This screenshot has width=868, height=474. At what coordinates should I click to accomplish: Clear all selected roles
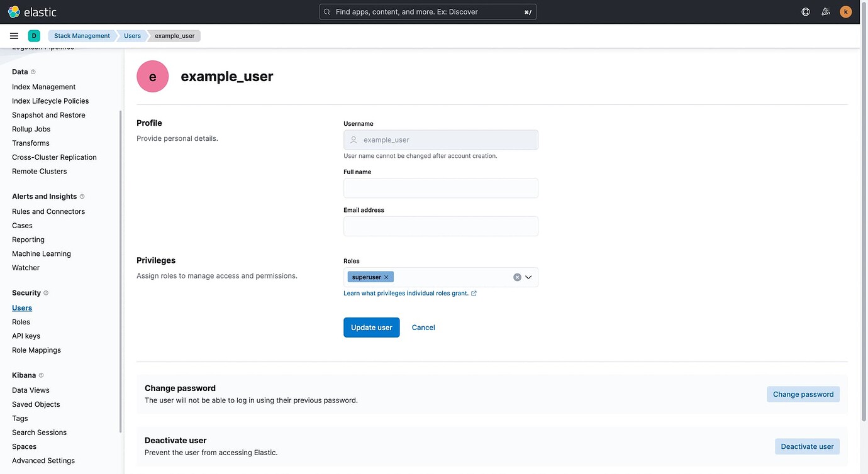tap(516, 277)
